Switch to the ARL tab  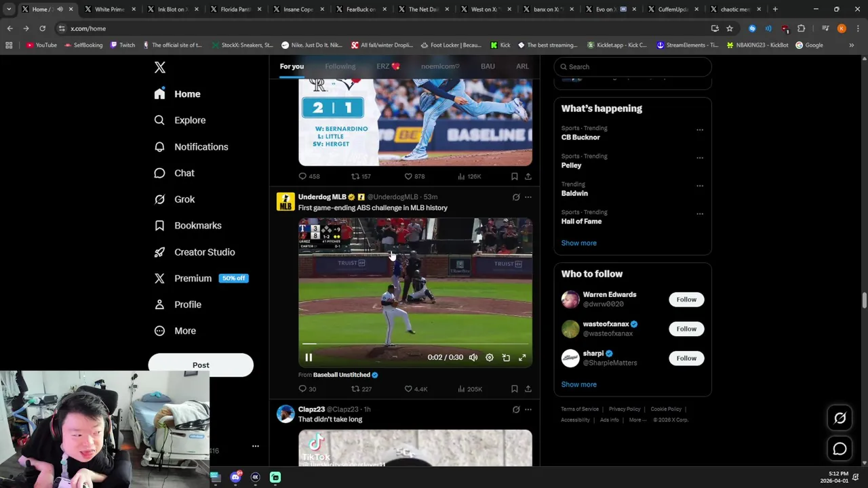(522, 66)
